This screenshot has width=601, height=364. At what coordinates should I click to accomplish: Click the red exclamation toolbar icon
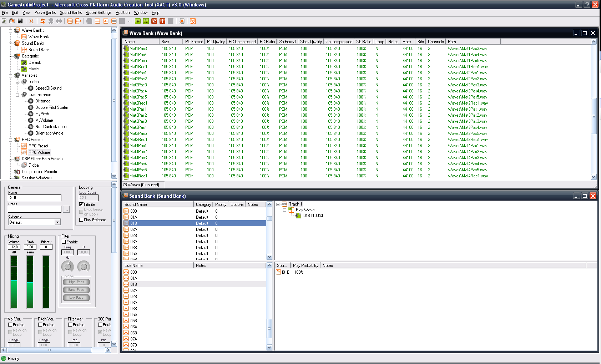pyautogui.click(x=162, y=21)
